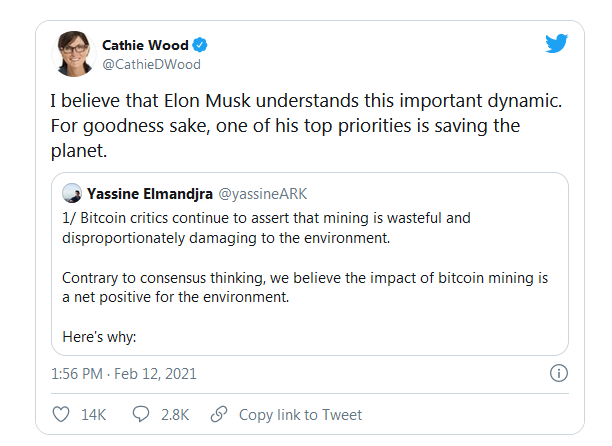Click the blue verified badge beside Cathie Wood

200,45
